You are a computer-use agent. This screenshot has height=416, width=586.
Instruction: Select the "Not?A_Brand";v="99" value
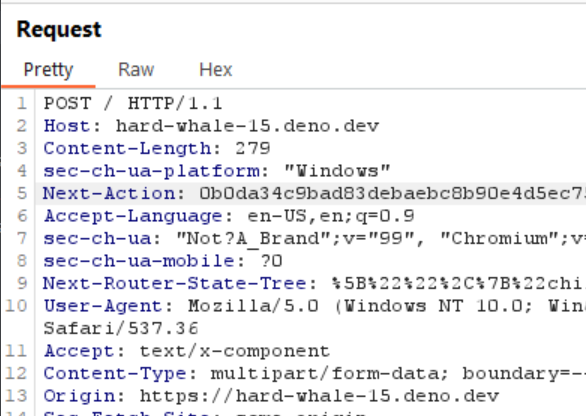[295, 238]
